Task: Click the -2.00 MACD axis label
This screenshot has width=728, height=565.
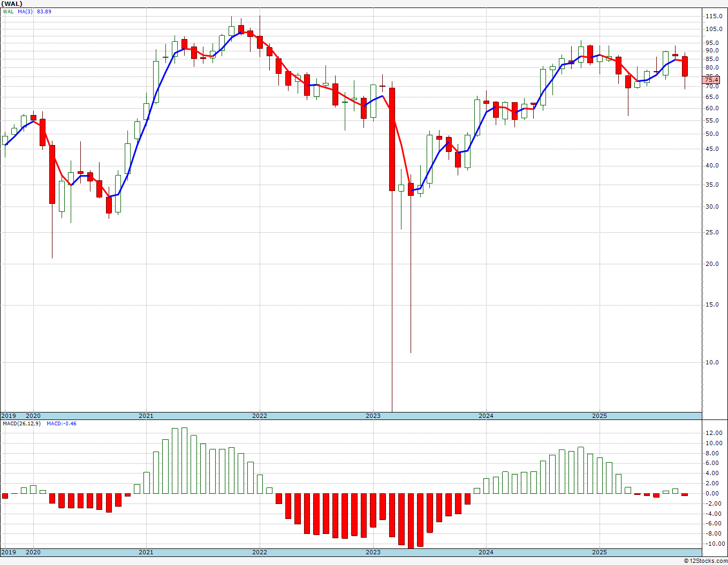Action: point(713,503)
